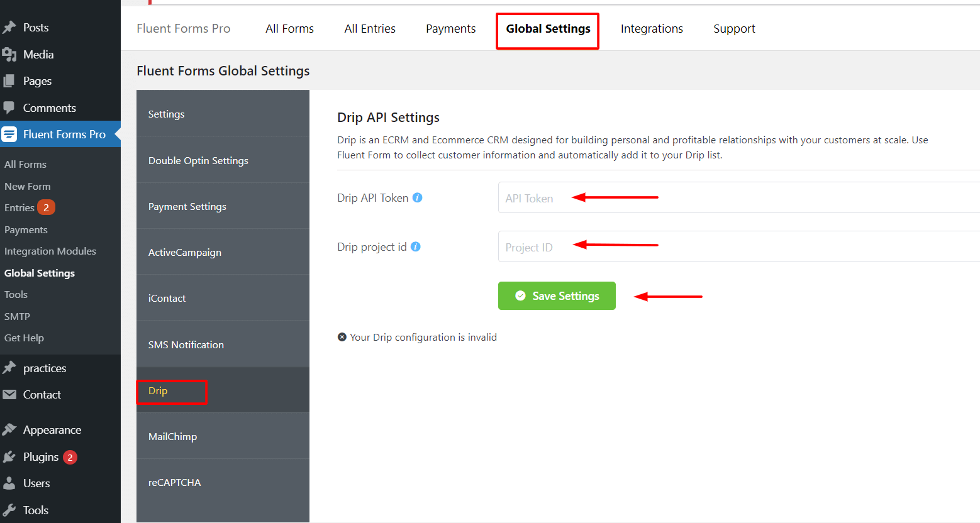Screen dimensions: 980x523
Task: Click the Fluent Forms Global Settings title
Action: [x=223, y=71]
